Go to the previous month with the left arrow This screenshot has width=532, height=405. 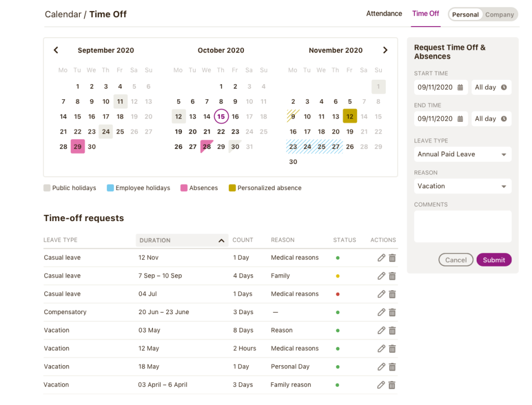pyautogui.click(x=56, y=50)
